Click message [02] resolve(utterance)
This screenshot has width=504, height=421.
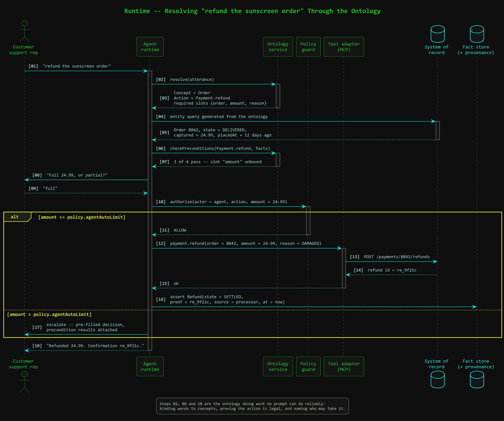click(x=185, y=80)
